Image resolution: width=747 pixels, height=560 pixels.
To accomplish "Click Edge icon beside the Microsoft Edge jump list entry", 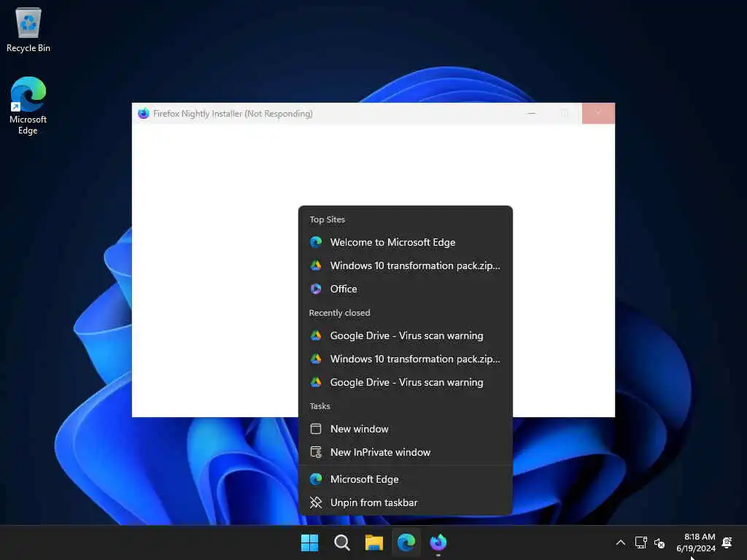I will 316,480.
